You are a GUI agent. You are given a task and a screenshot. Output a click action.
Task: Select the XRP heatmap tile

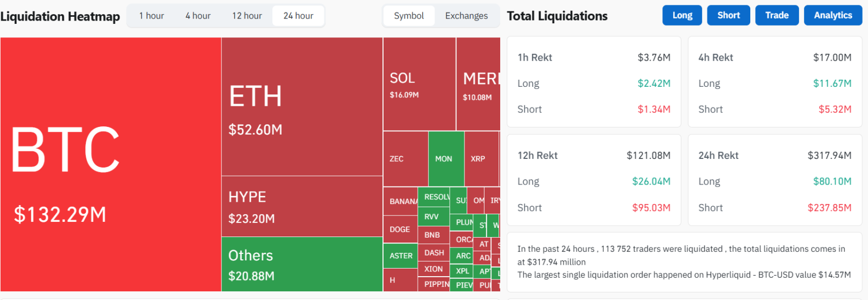(x=481, y=159)
